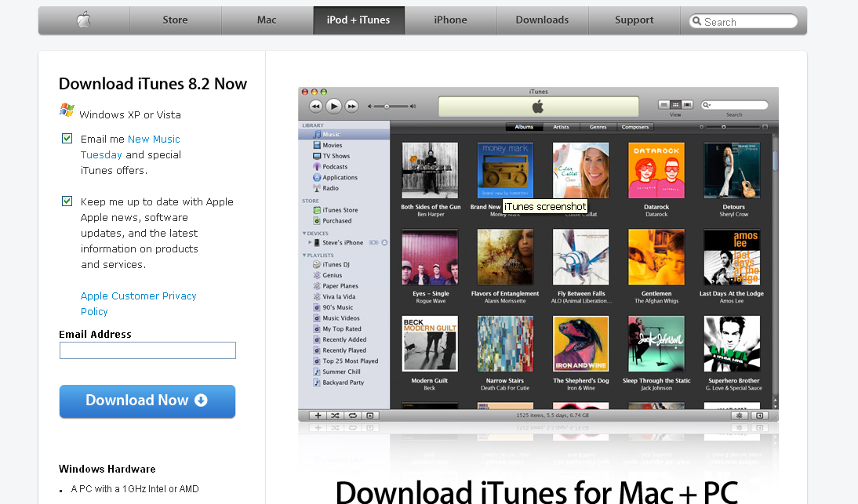Toggle the Genius sidebar button at bottom right
This screenshot has height=504, width=858.
tap(759, 415)
